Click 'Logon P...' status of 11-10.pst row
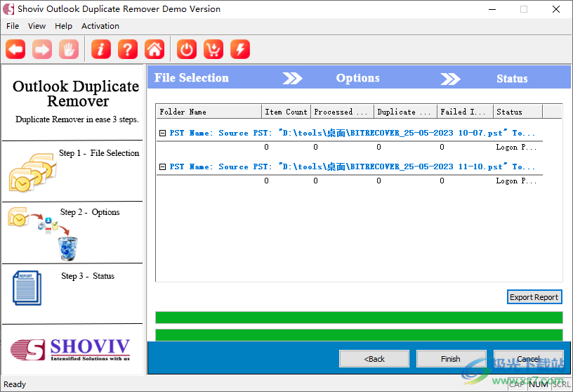The height and width of the screenshot is (392, 573). point(516,181)
